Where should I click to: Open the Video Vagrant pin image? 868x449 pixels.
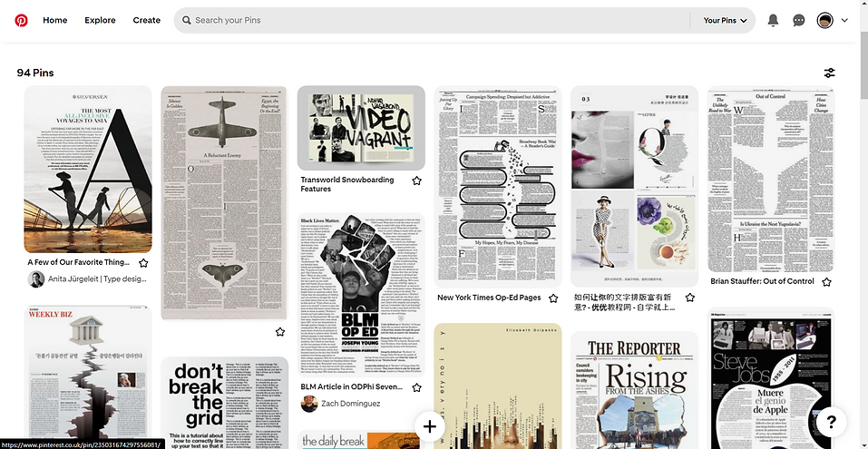[x=362, y=128]
